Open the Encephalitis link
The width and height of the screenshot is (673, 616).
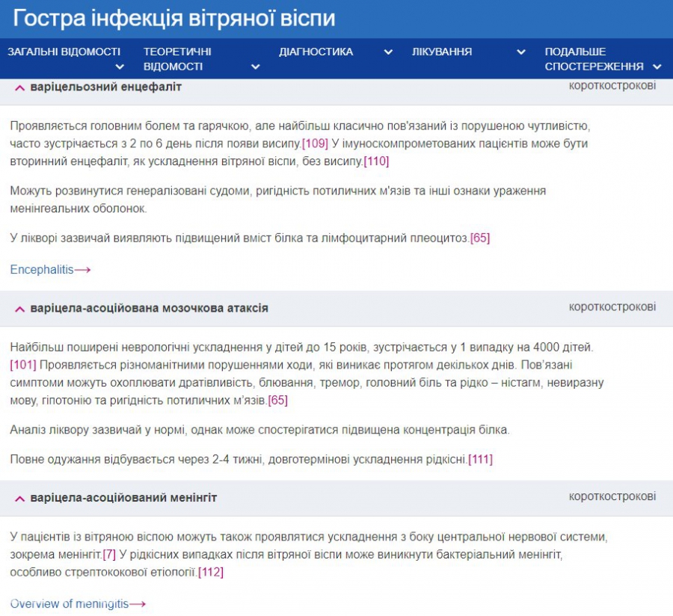(42, 270)
